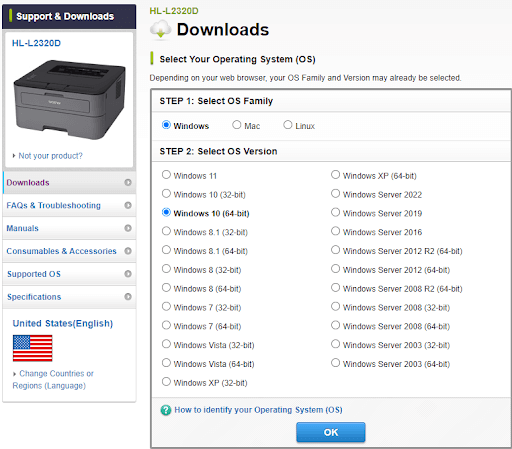
Task: Select Windows 8.1 (64-bit) option
Action: click(166, 250)
